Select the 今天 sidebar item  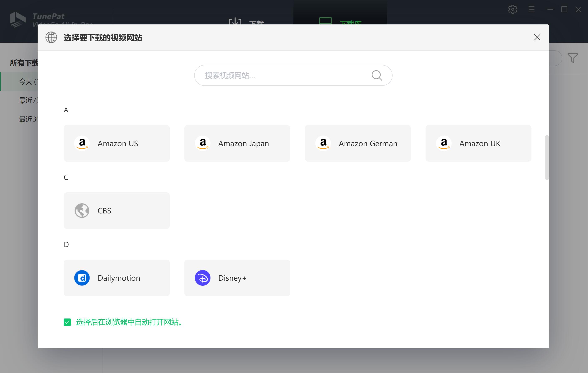(19, 81)
